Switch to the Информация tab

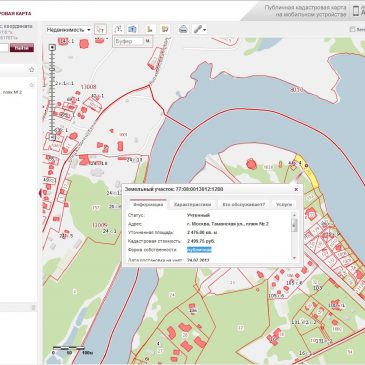click(148, 204)
